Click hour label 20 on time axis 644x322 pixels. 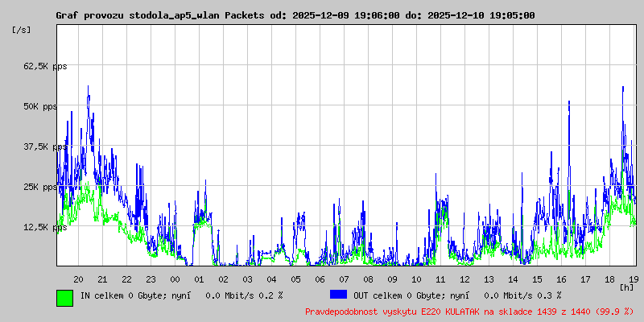(78, 279)
